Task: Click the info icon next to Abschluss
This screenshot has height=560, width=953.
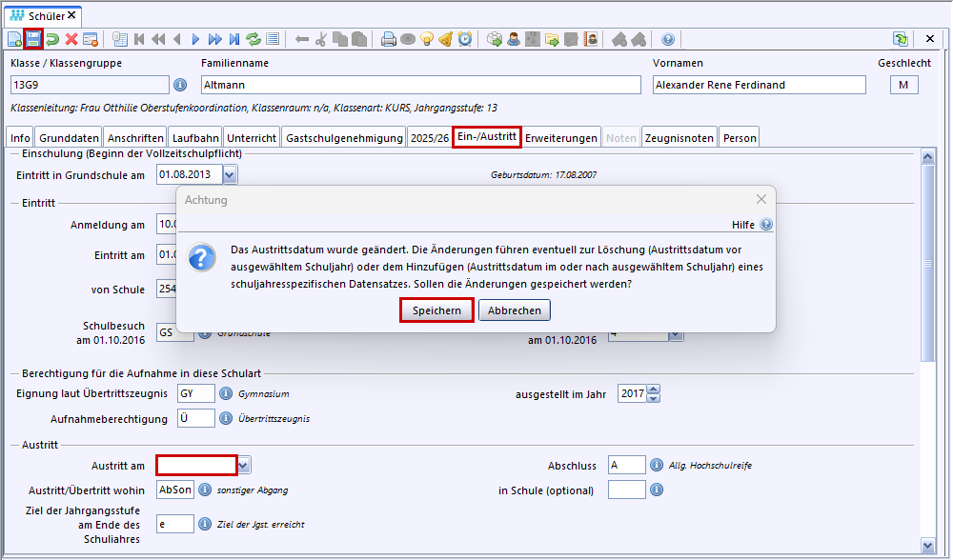Action: pyautogui.click(x=657, y=466)
